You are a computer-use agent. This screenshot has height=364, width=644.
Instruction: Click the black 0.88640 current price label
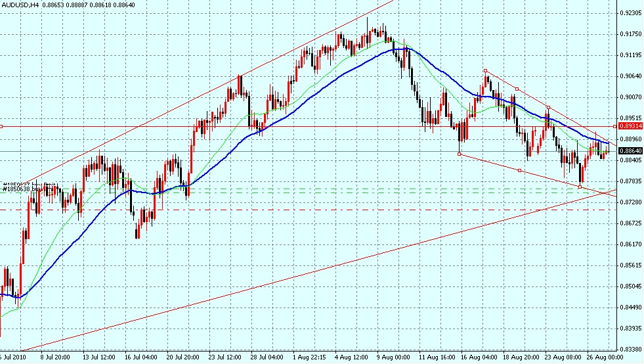click(630, 151)
